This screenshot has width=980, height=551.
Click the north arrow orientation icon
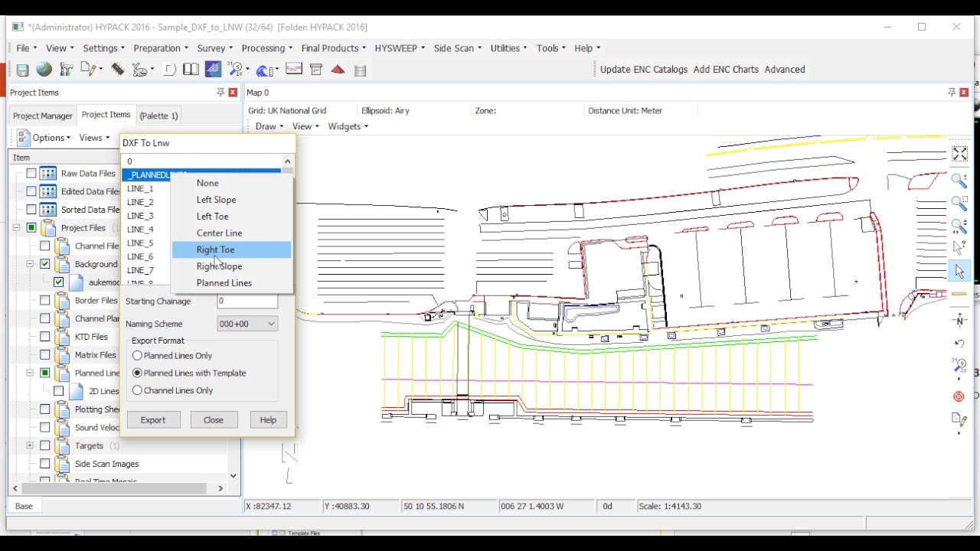coord(959,320)
